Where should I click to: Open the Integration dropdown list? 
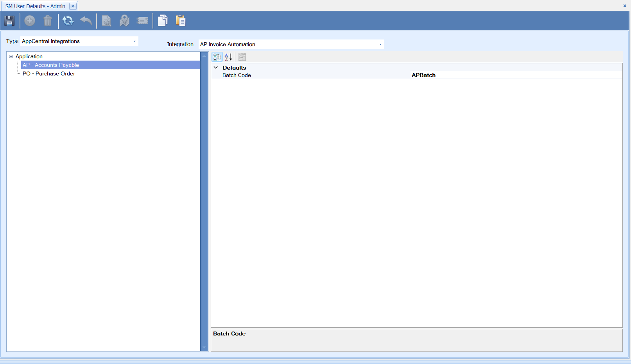coord(380,45)
